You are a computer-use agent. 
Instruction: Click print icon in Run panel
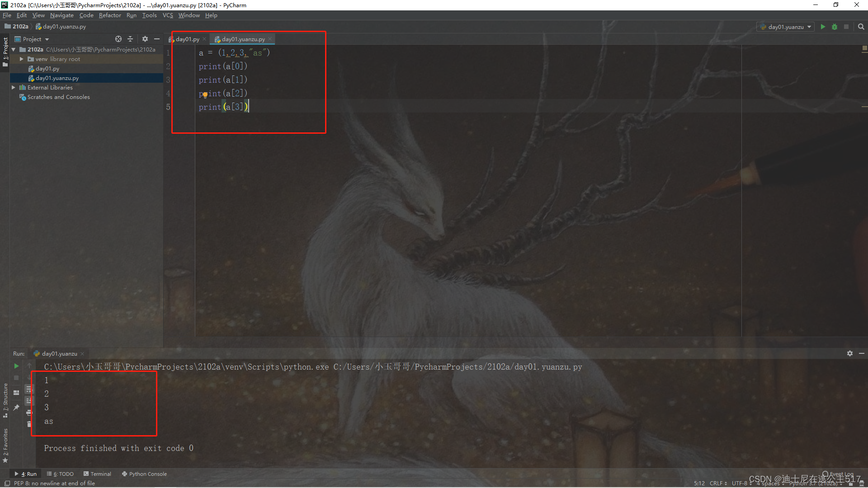click(29, 413)
